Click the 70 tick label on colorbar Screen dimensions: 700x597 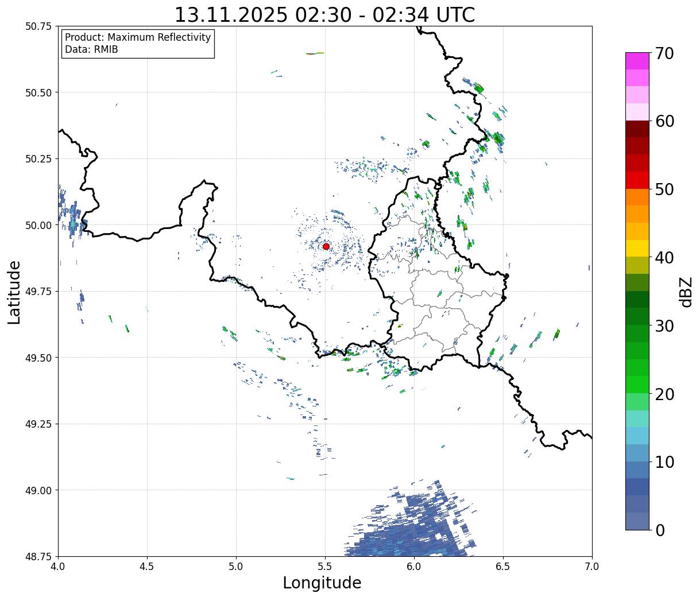[664, 53]
